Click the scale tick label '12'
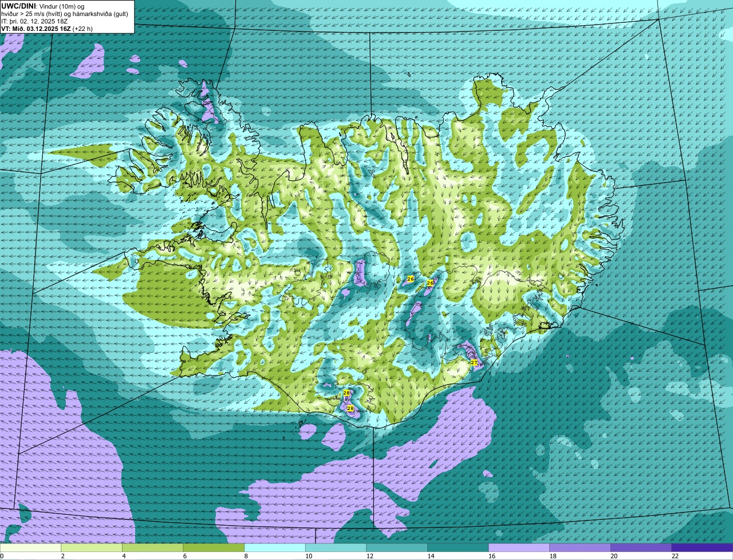The image size is (733, 560). (369, 556)
